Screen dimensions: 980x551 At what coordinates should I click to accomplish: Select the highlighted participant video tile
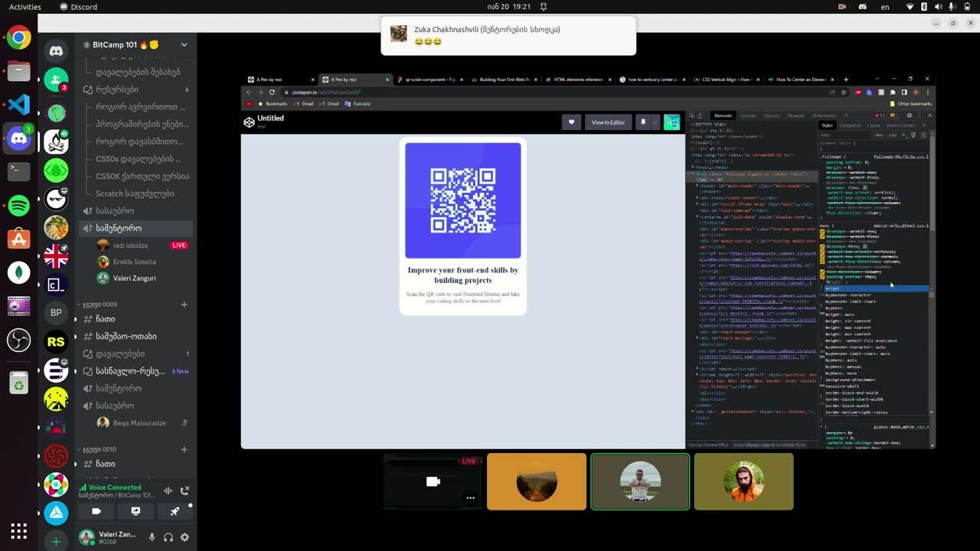tap(640, 481)
